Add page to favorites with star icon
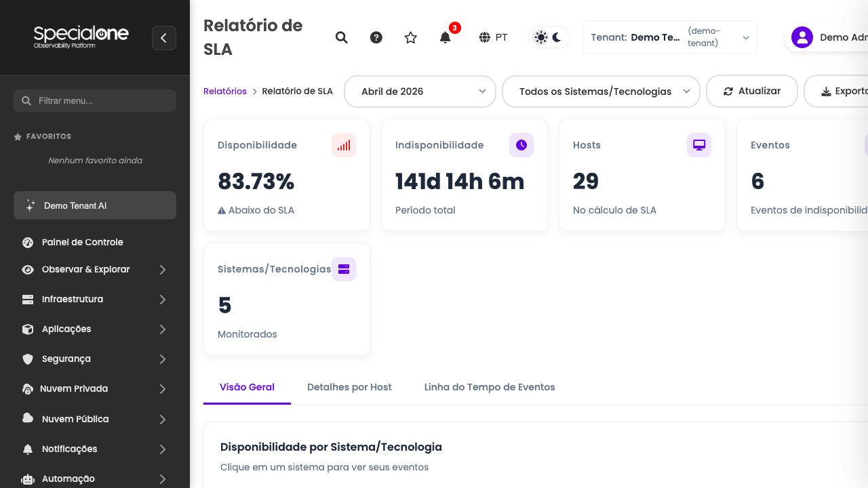868x488 pixels. tap(411, 37)
